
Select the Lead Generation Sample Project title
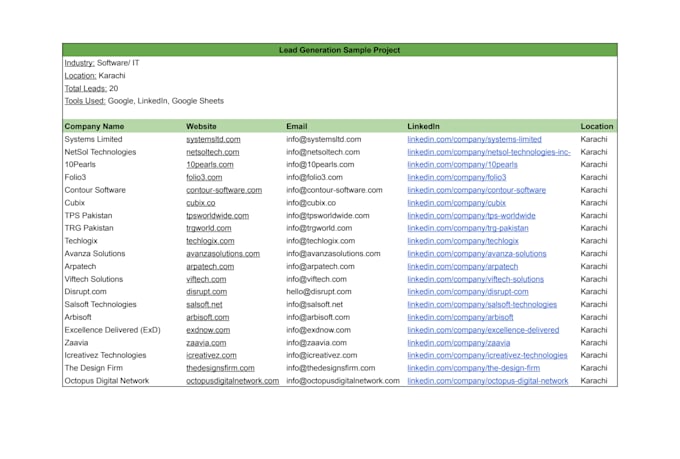click(340, 50)
